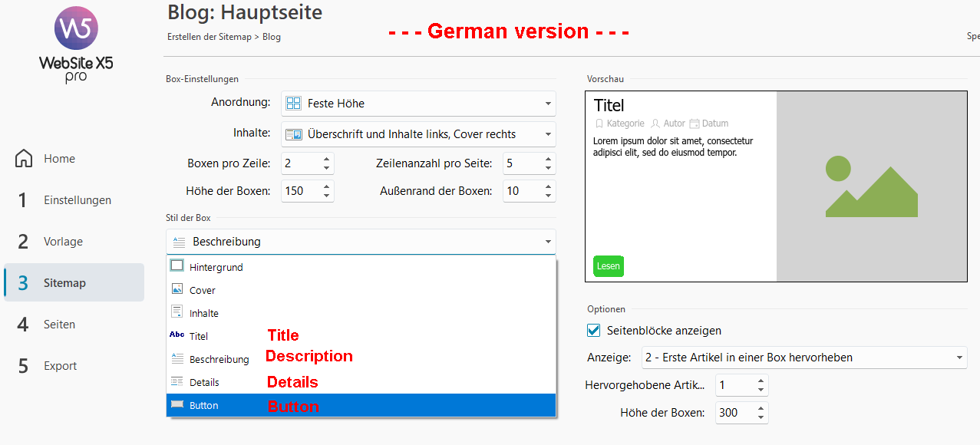Click the Home house icon in sidebar
Screen dimensions: 980x445
24,159
